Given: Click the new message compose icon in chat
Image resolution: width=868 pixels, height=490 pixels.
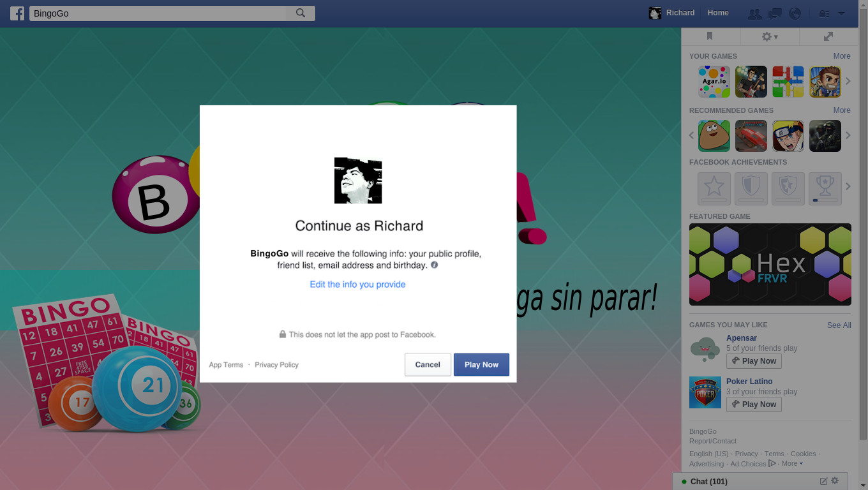Looking at the screenshot, I should pyautogui.click(x=823, y=481).
